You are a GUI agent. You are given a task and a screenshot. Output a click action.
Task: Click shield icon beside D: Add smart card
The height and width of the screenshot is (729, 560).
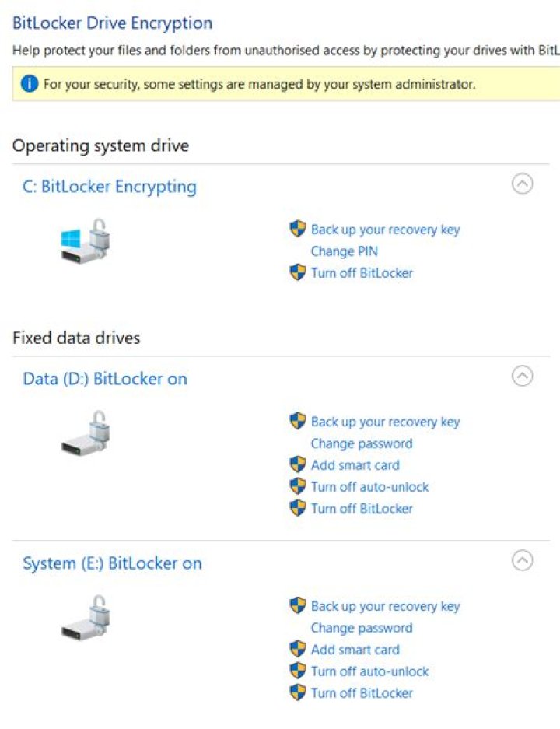tap(297, 465)
